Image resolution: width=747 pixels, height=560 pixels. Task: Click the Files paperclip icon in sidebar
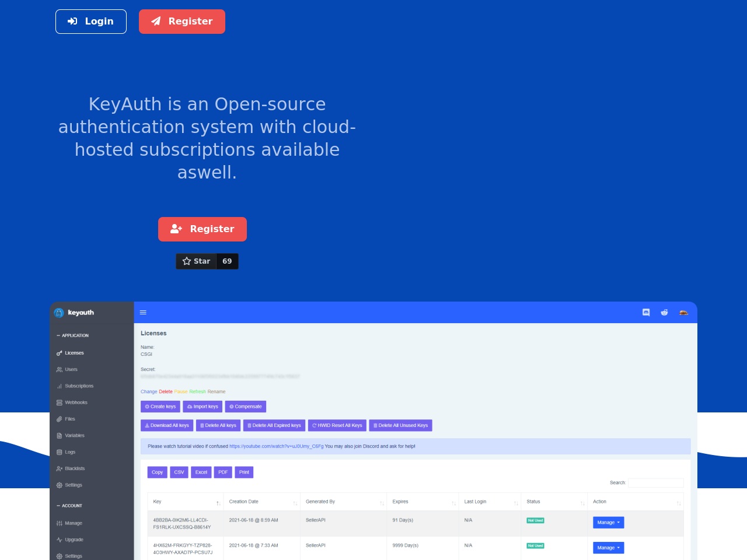click(59, 419)
